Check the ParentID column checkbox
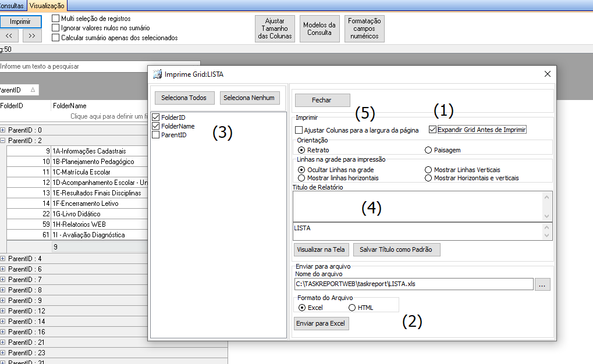 click(x=155, y=134)
